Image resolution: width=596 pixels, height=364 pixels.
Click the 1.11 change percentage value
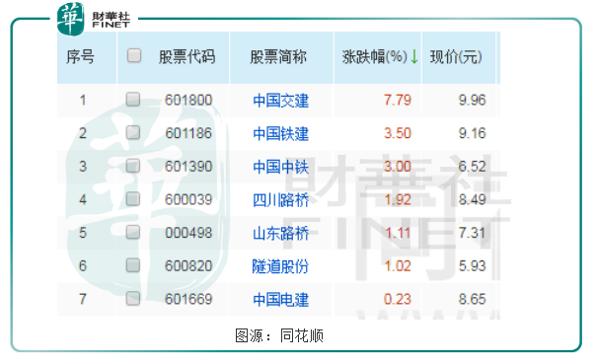click(x=398, y=233)
